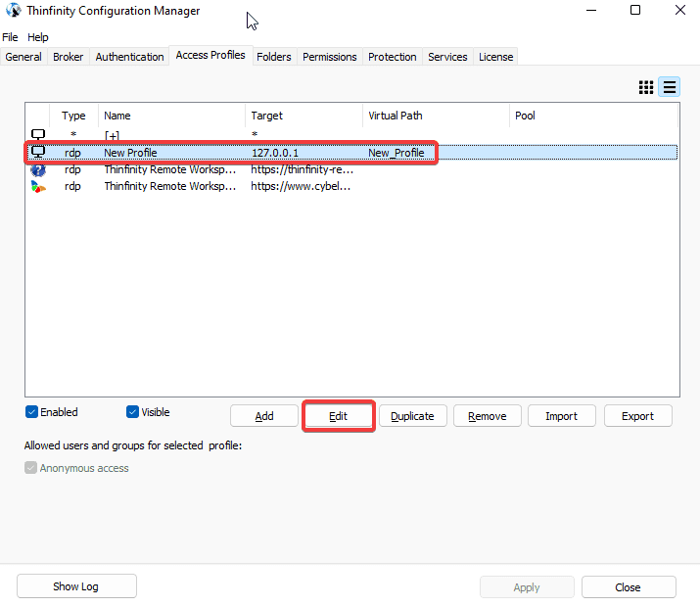Click blue icon of thinfinity-re... profile

[38, 169]
